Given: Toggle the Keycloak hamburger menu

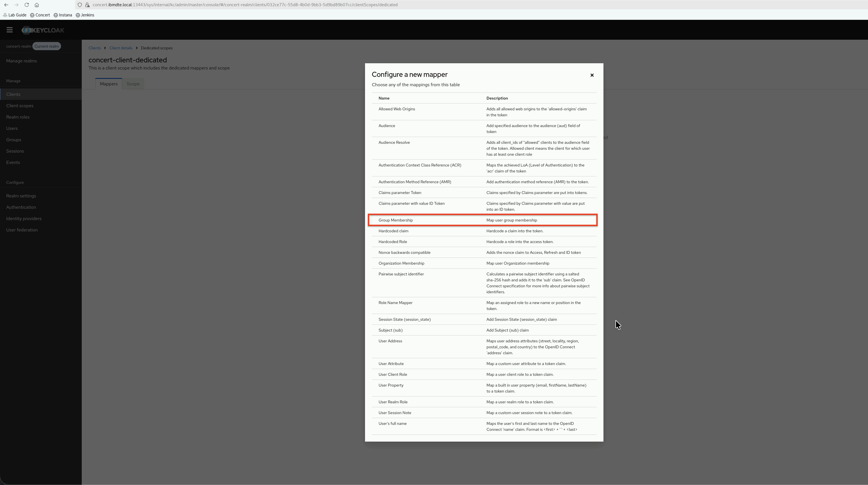Looking at the screenshot, I should pos(9,30).
